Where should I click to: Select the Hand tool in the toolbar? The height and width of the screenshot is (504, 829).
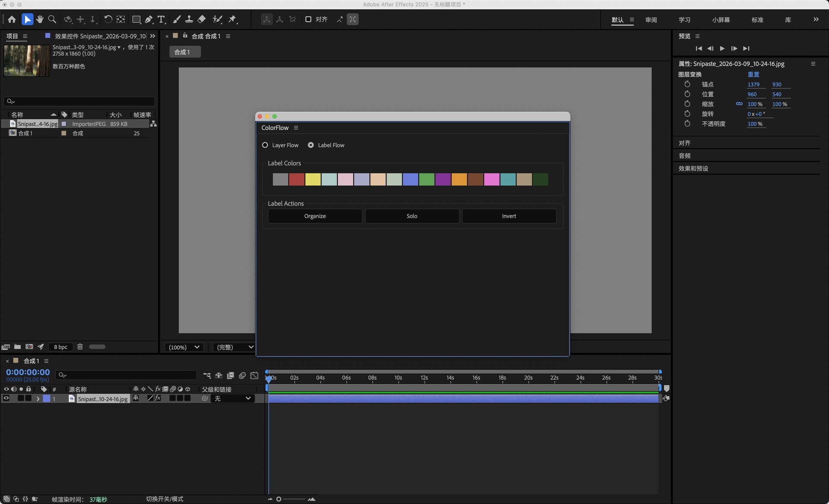pyautogui.click(x=40, y=19)
